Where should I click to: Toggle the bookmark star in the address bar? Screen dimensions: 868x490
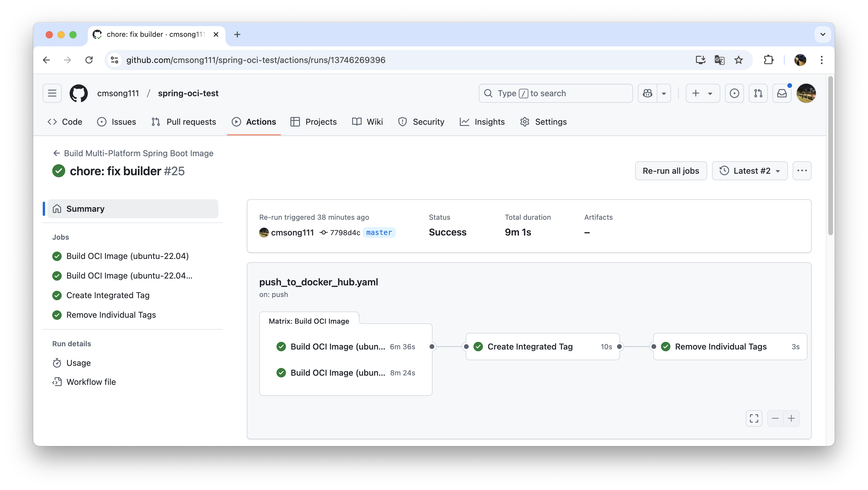(738, 60)
